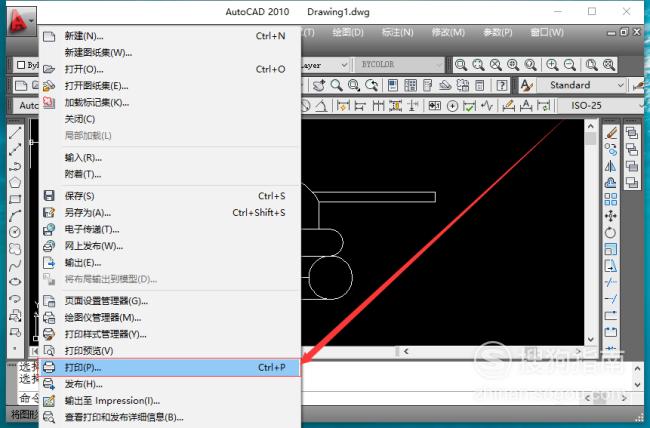Viewport: 650px width, 428px height.
Task: Select the Circle draw tool
Action: tap(15, 232)
